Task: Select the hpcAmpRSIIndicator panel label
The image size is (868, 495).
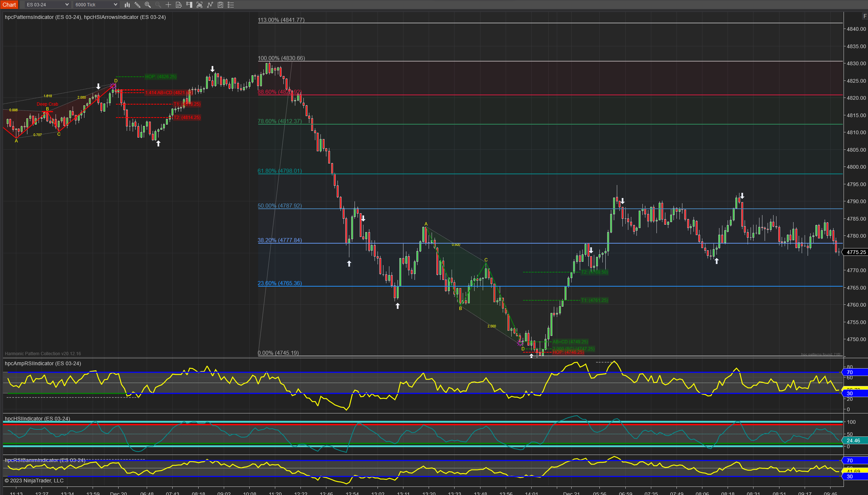Action: tap(43, 363)
